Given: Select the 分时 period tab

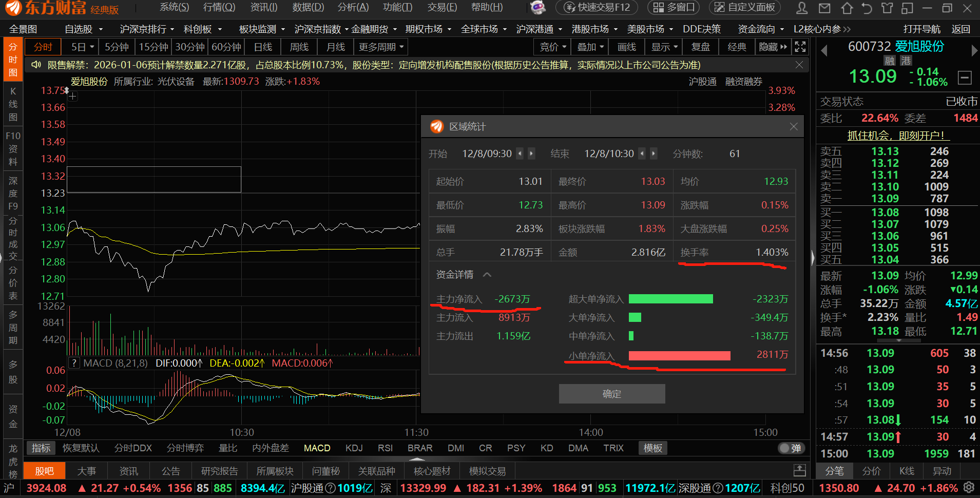Looking at the screenshot, I should (43, 47).
